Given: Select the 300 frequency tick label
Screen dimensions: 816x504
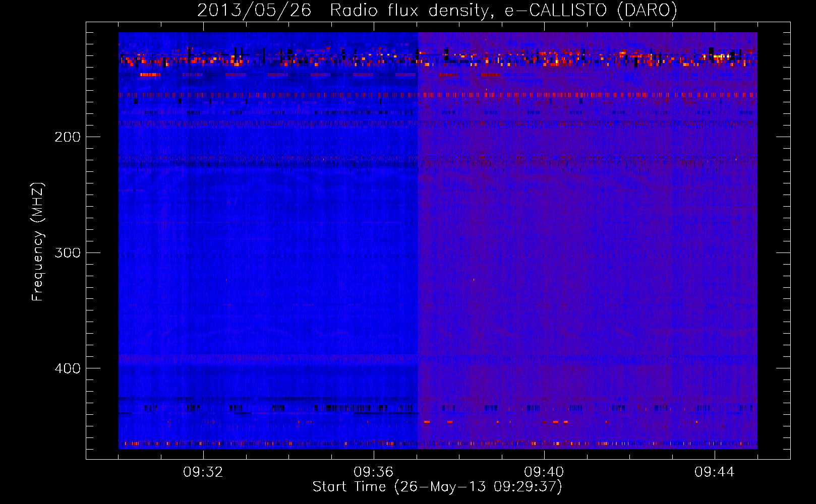Looking at the screenshot, I should tap(68, 253).
